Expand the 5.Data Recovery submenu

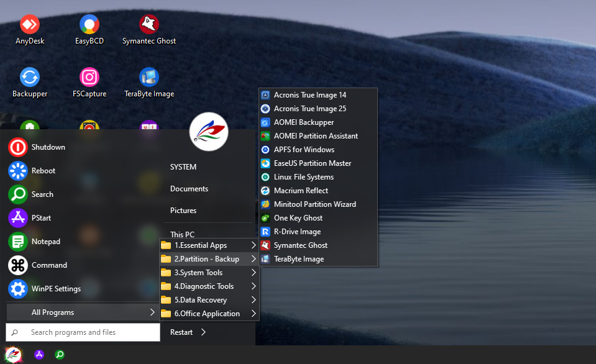click(x=208, y=300)
